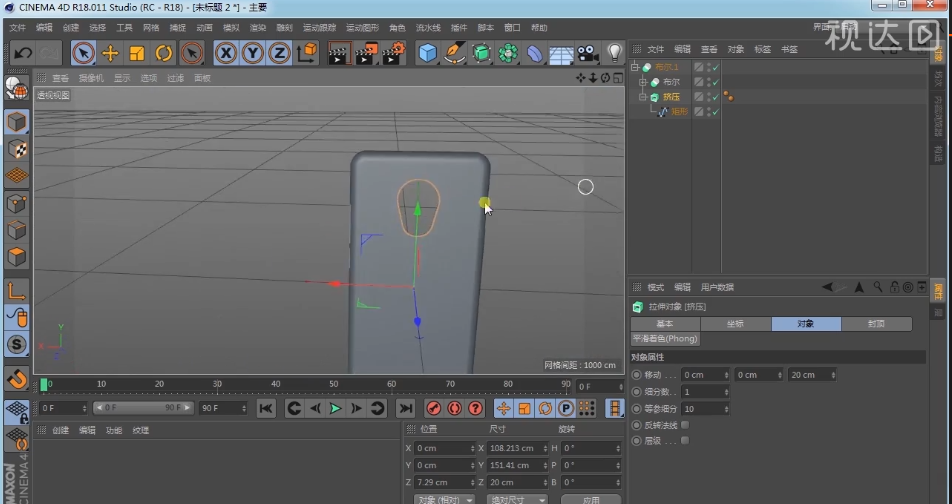Image resolution: width=952 pixels, height=504 pixels.
Task: Open the Array modeling objects icon
Action: [x=508, y=53]
